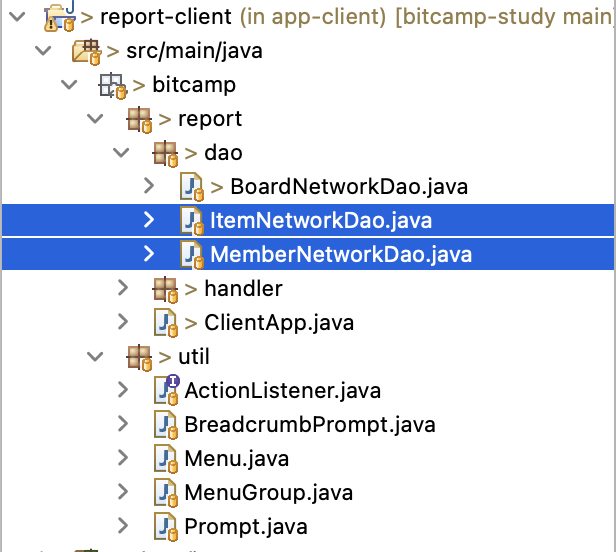Image resolution: width=616 pixels, height=552 pixels.
Task: Select the report package label
Action: click(x=210, y=119)
